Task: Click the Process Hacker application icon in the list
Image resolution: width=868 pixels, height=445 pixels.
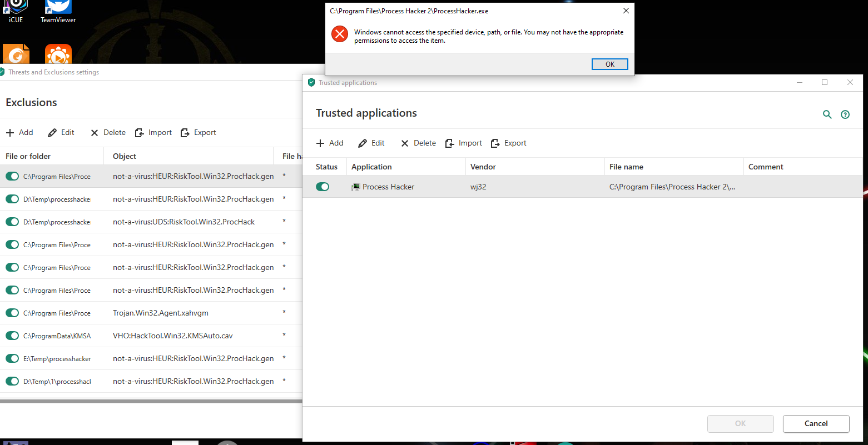Action: coord(356,187)
